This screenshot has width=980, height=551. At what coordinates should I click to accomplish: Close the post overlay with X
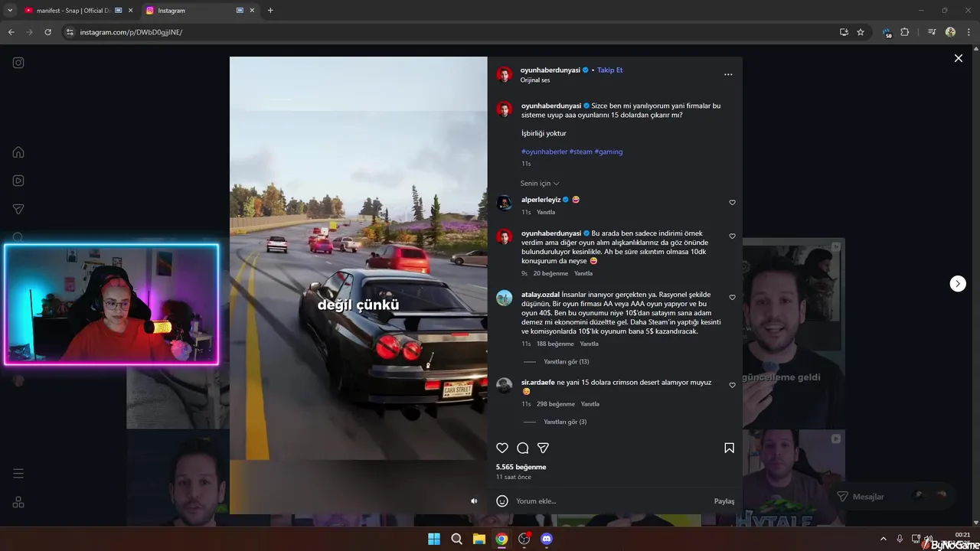958,58
